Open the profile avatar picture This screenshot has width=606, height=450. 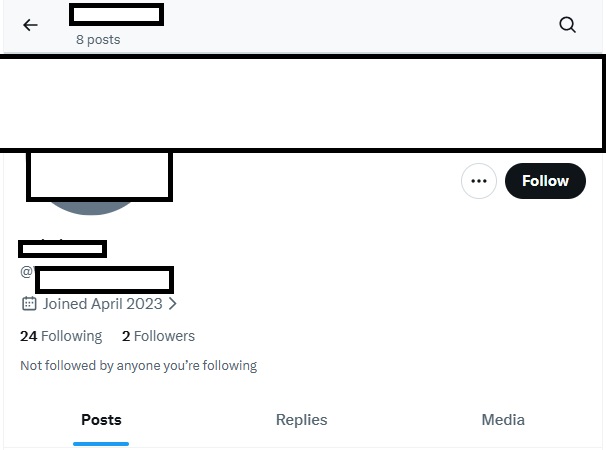(98, 180)
